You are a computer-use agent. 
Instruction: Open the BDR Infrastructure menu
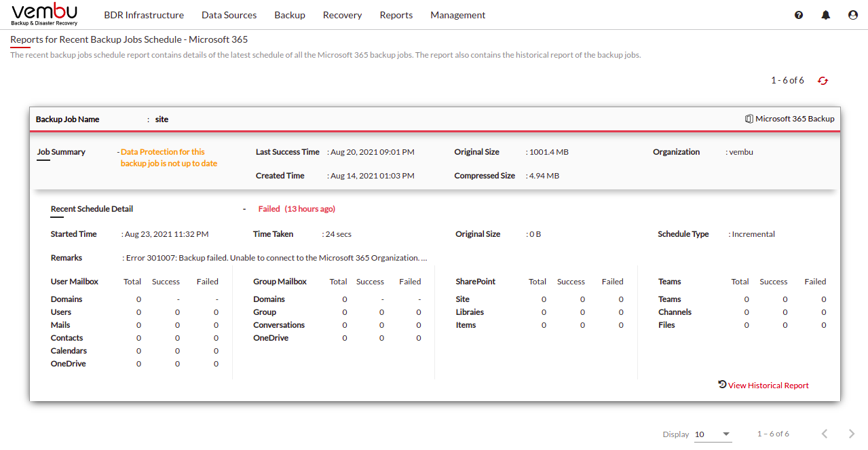(144, 15)
